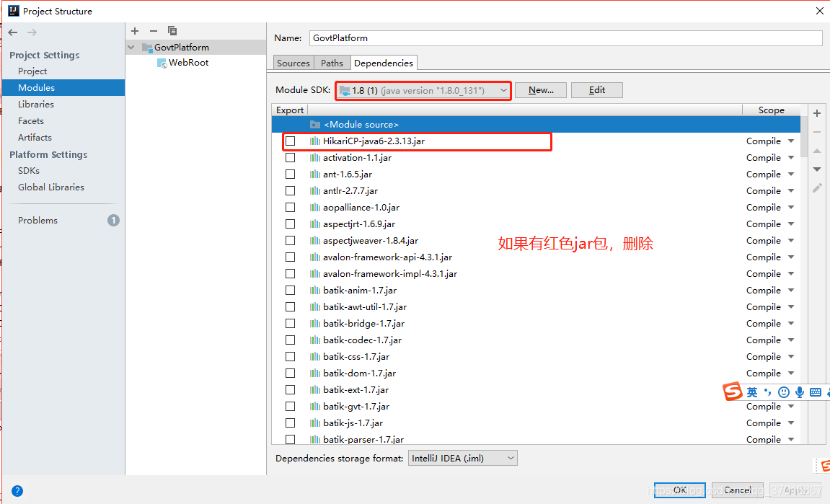This screenshot has height=504, width=830.
Task: Edit dependency with pencil icon
Action: point(817,188)
